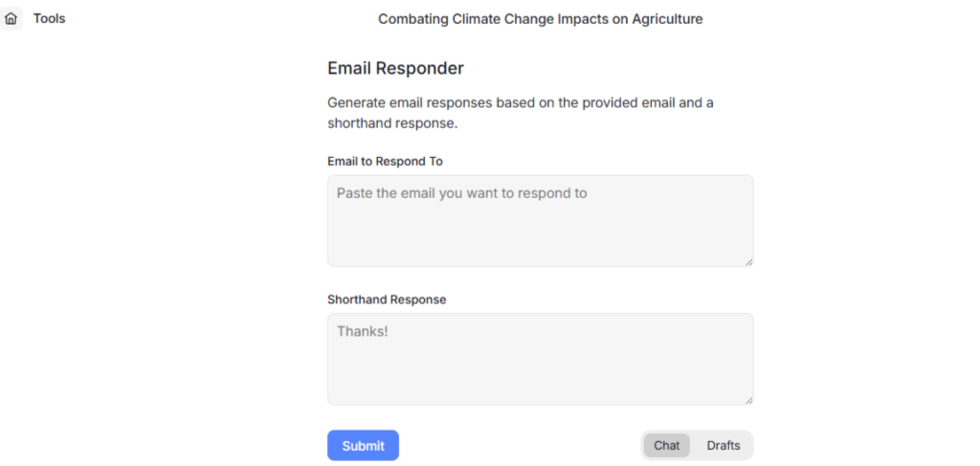Click the home icon
This screenshot has width=980, height=466.
click(x=11, y=18)
